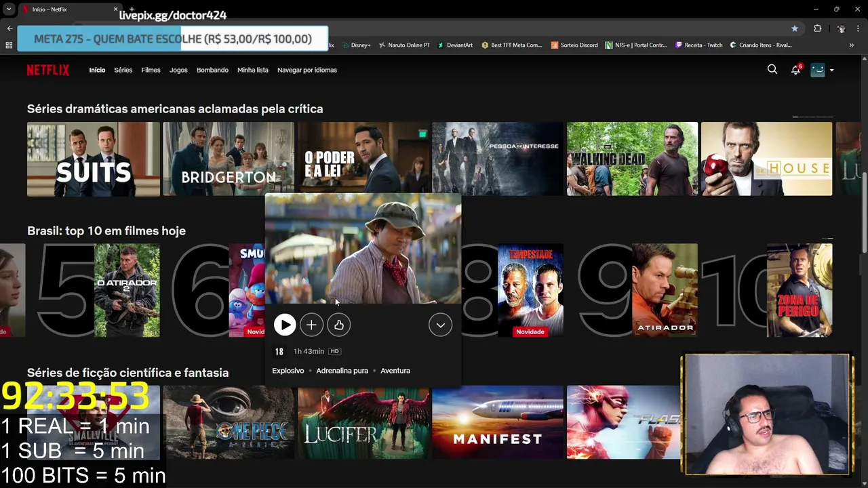Click the 1h 43min duration text
868x488 pixels.
(x=309, y=352)
